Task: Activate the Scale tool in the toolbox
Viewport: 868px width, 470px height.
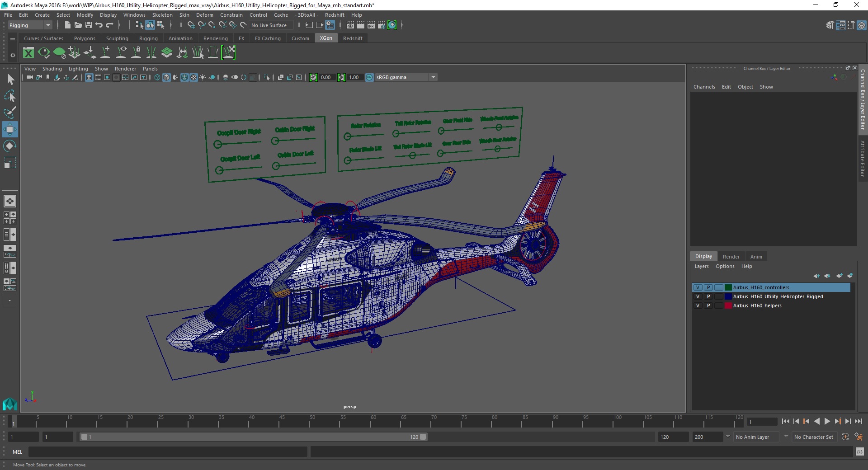Action: pyautogui.click(x=9, y=163)
